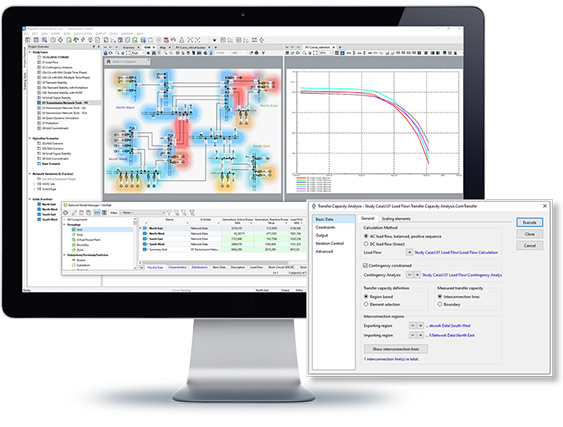Click the binoculars search icon in diagram toolbar
563x427 pixels.
click(x=154, y=53)
